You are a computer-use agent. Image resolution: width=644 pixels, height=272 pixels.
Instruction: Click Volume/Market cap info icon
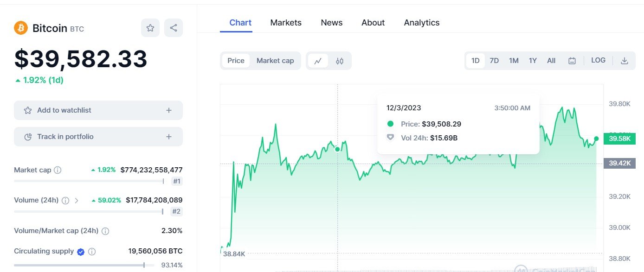pyautogui.click(x=105, y=231)
